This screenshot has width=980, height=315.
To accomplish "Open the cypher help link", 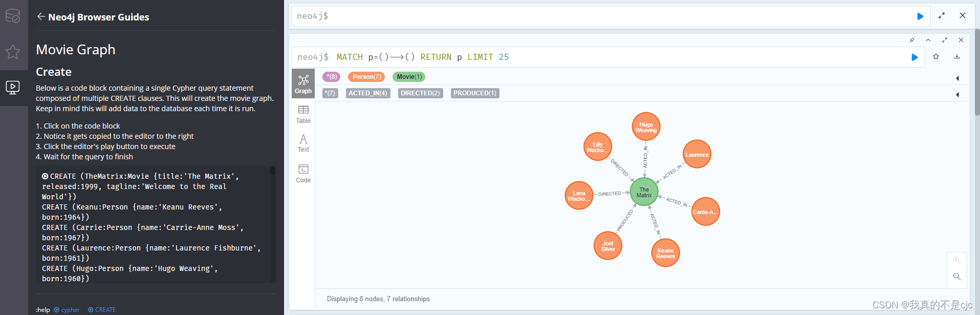I will (67, 310).
